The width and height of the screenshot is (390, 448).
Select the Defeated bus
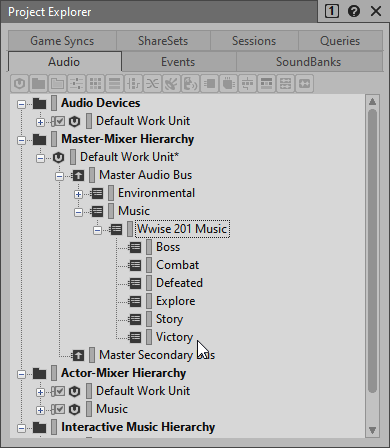click(x=179, y=283)
